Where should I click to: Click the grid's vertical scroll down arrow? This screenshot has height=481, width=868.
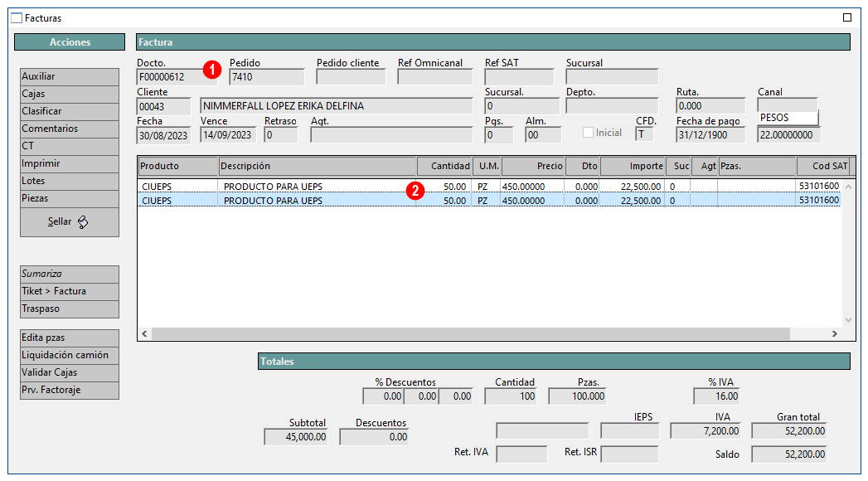tap(848, 320)
